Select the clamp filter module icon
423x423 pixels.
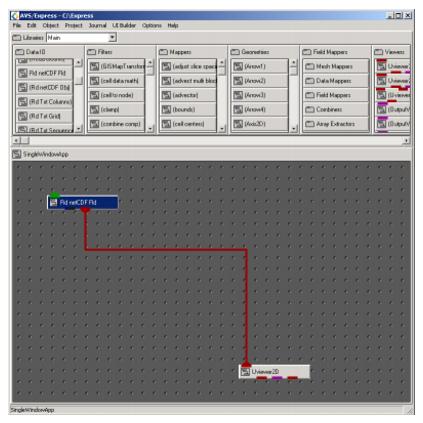(x=95, y=109)
